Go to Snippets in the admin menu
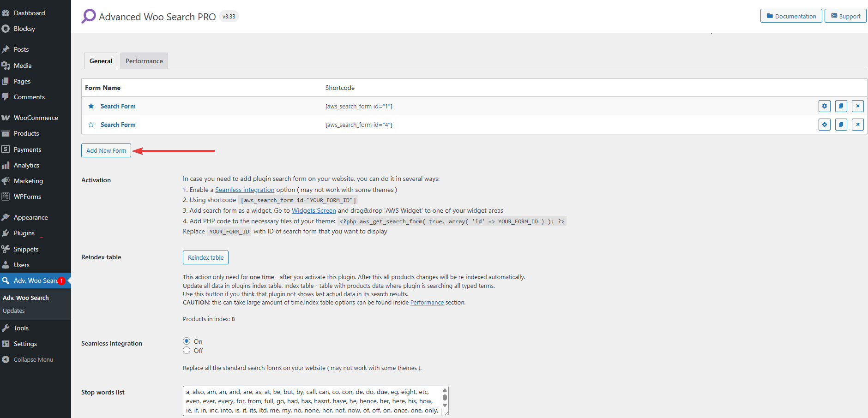868x418 pixels. click(x=26, y=249)
